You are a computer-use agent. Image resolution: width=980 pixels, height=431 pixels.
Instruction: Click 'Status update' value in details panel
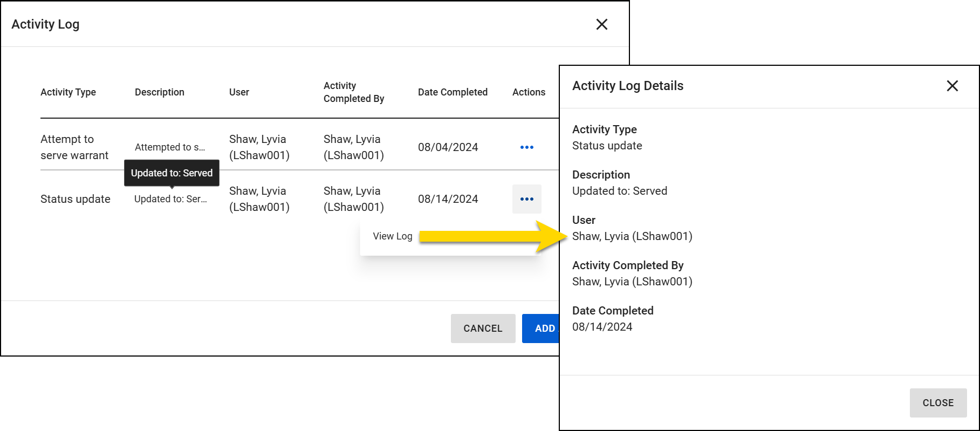coord(607,146)
